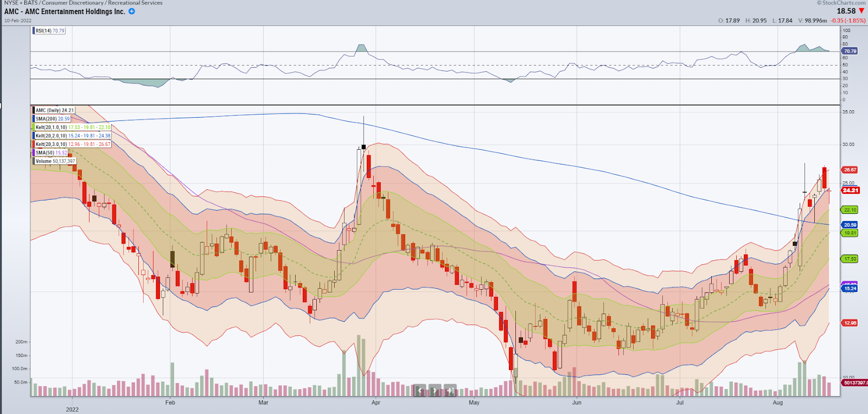Click the green 22.10 price axis tag
This screenshot has height=414, width=868.
[x=850, y=210]
